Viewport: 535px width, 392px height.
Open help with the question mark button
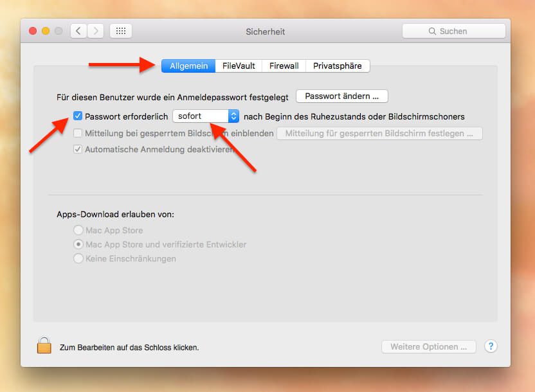491,346
